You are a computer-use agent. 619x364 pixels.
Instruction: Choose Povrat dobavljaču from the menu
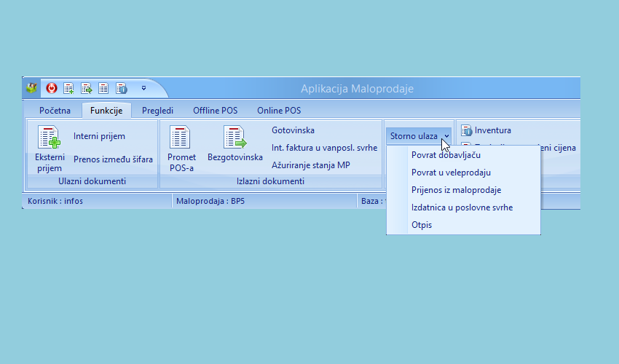click(446, 155)
